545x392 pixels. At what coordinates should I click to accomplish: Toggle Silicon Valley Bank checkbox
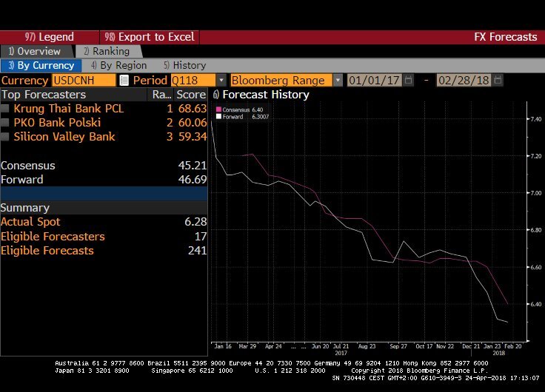click(x=6, y=137)
